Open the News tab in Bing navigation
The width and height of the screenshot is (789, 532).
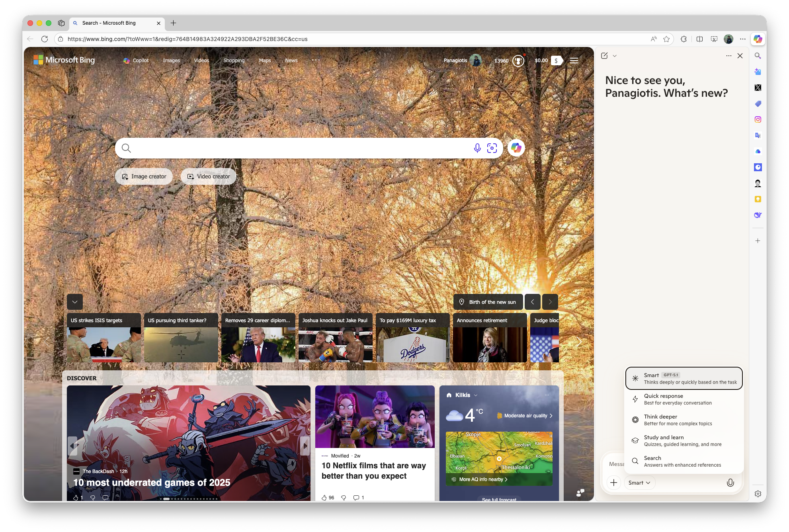click(x=291, y=60)
